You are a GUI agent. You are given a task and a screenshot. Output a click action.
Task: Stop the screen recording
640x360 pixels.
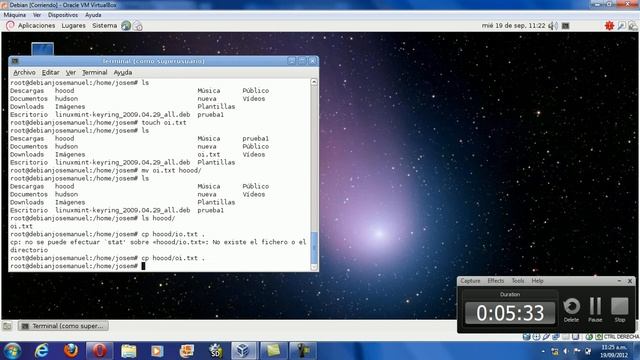tap(620, 310)
